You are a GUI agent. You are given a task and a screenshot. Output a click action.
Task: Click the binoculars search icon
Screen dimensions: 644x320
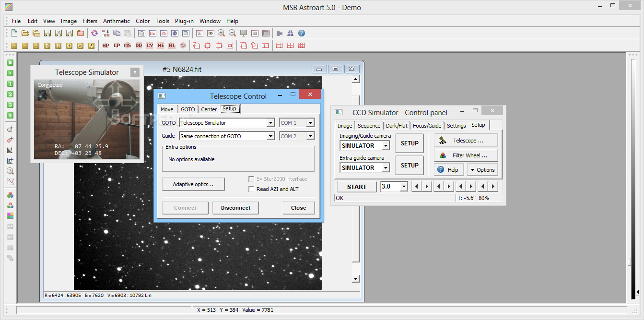pyautogui.click(x=291, y=33)
